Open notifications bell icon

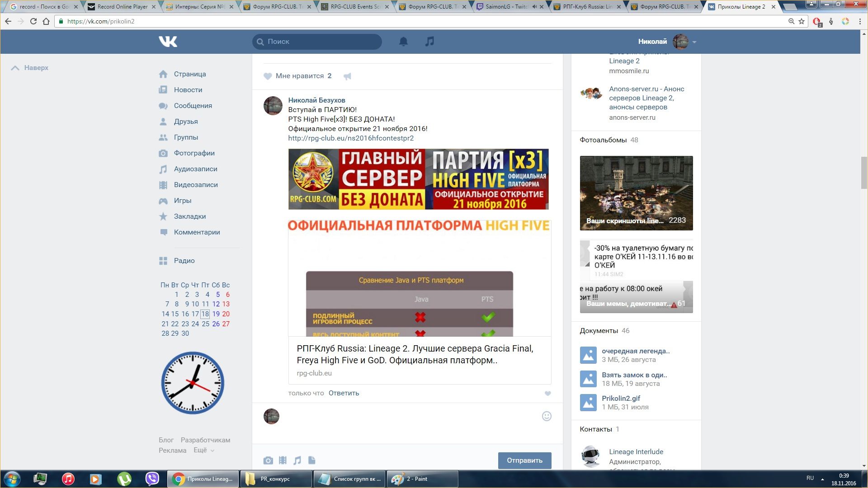pos(403,42)
